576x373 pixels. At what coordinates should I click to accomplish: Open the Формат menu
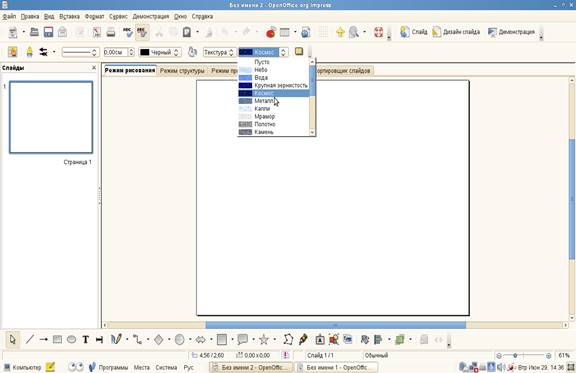[94, 17]
